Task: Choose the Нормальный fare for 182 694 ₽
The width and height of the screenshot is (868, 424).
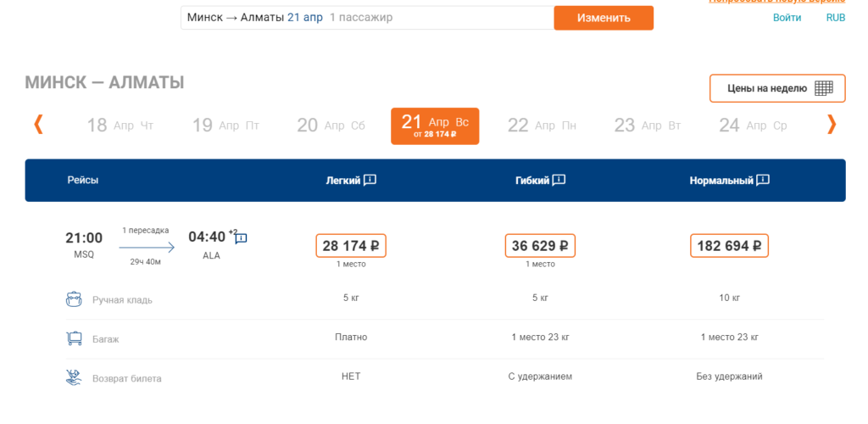Action: [x=728, y=246]
